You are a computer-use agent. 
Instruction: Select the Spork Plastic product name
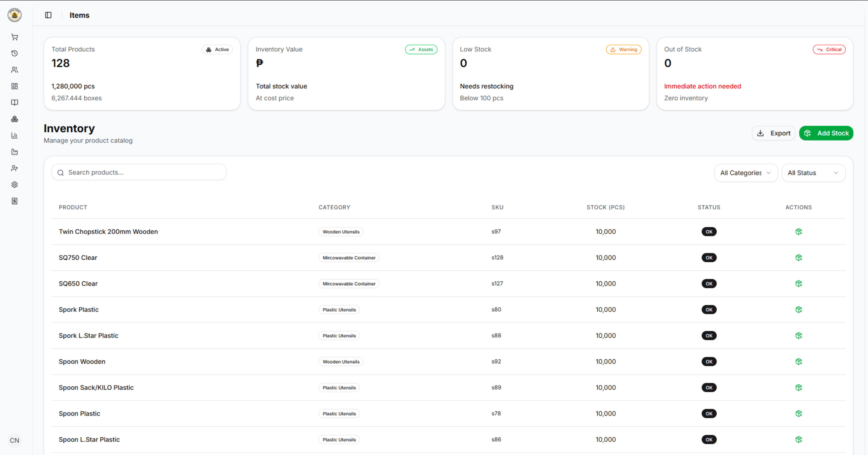79,309
